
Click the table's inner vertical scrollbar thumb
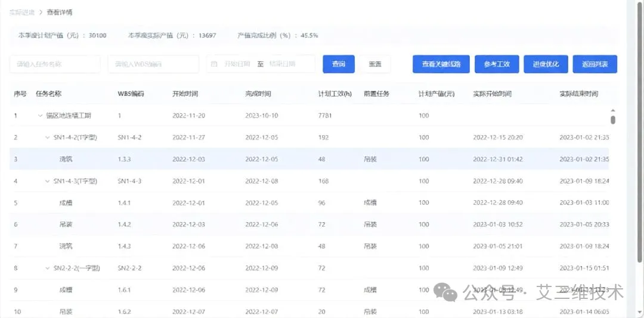pyautogui.click(x=613, y=120)
